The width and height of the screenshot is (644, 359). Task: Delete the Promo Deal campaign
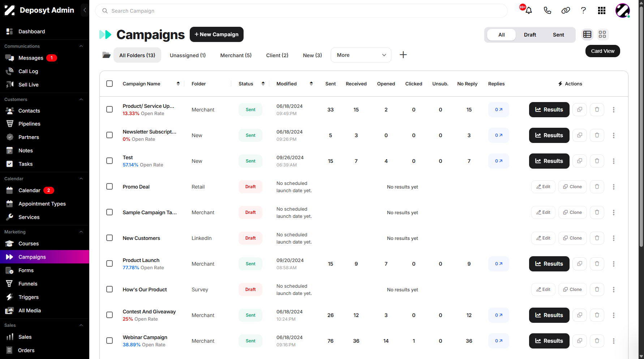tap(597, 187)
